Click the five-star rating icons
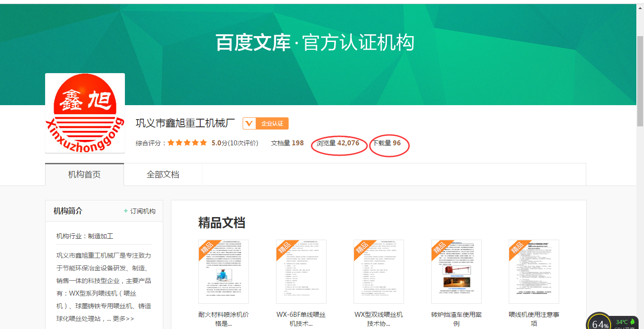The width and height of the screenshot is (644, 329). pyautogui.click(x=187, y=143)
